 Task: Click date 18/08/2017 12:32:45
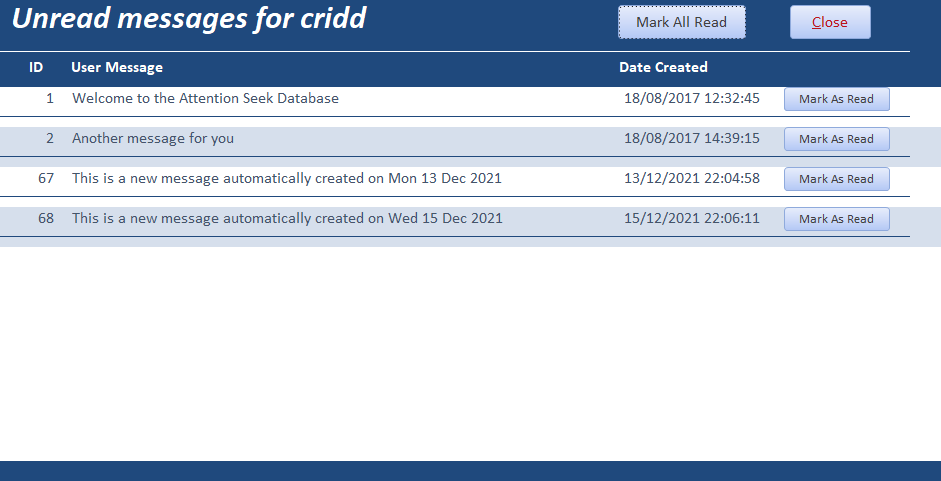point(692,98)
